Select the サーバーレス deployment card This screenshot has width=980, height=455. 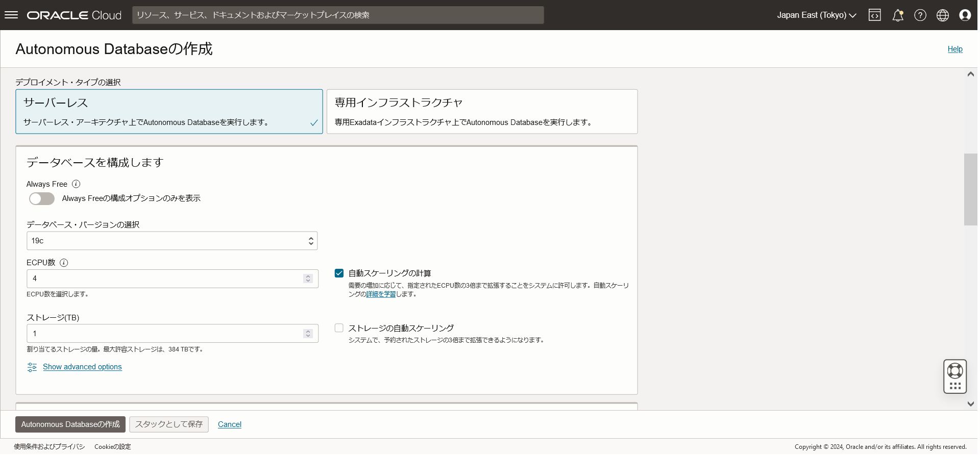pos(169,112)
